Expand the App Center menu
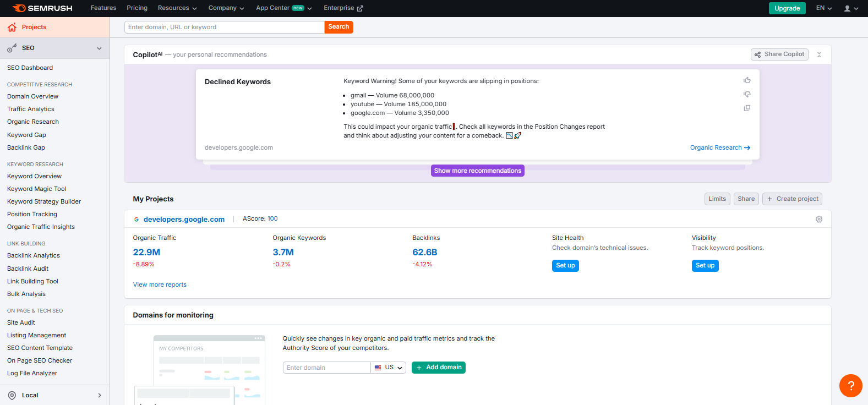Screen dimensions: 868x405 point(284,8)
